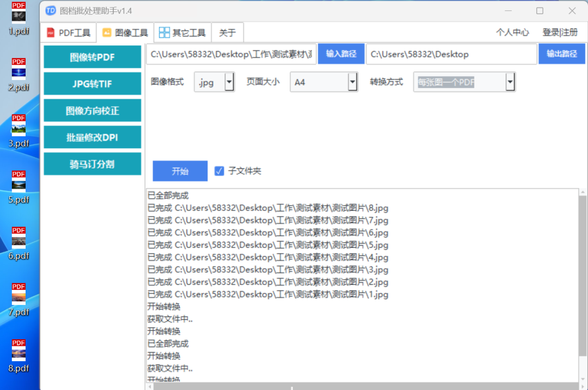This screenshot has height=390, width=588.
Task: Click the red PDF icon on PDF工具 tab
Action: coord(51,33)
